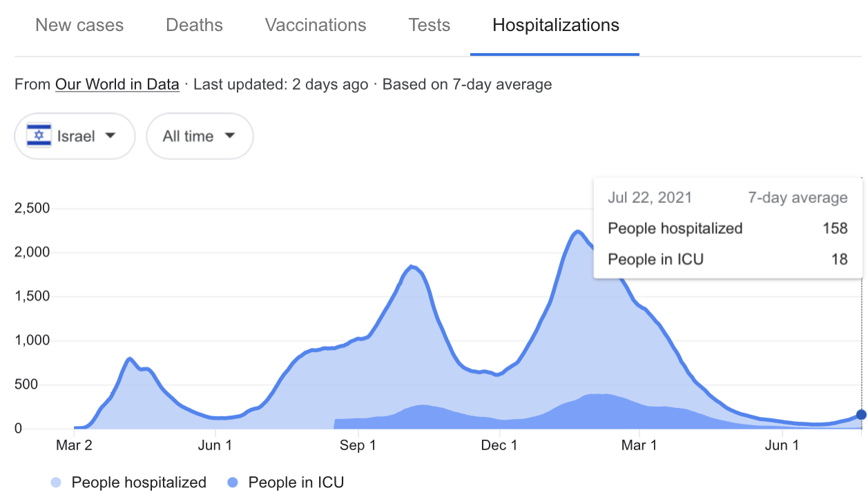
Task: Click the Israel flag icon
Action: 39,135
